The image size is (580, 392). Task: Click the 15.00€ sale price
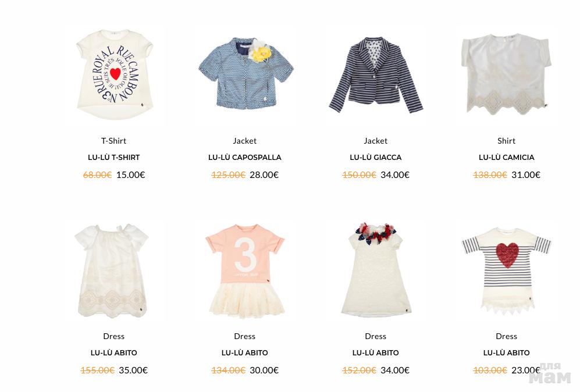click(130, 175)
